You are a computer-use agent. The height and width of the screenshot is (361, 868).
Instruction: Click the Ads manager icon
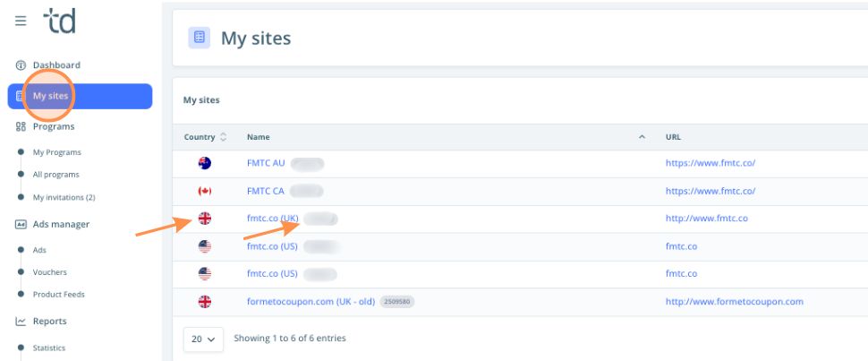point(21,225)
